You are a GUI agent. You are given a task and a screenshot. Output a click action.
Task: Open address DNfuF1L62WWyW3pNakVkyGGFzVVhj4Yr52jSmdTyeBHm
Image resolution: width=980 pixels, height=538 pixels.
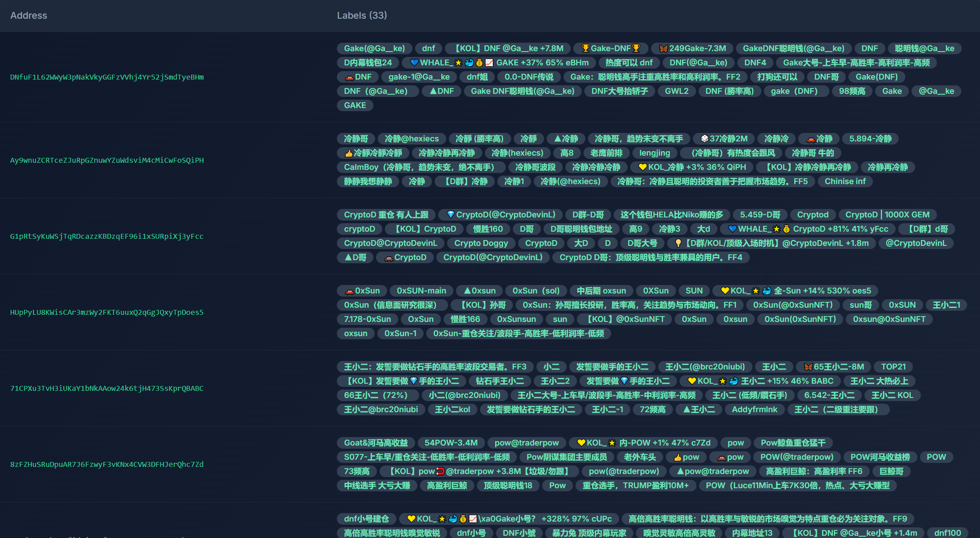[107, 77]
